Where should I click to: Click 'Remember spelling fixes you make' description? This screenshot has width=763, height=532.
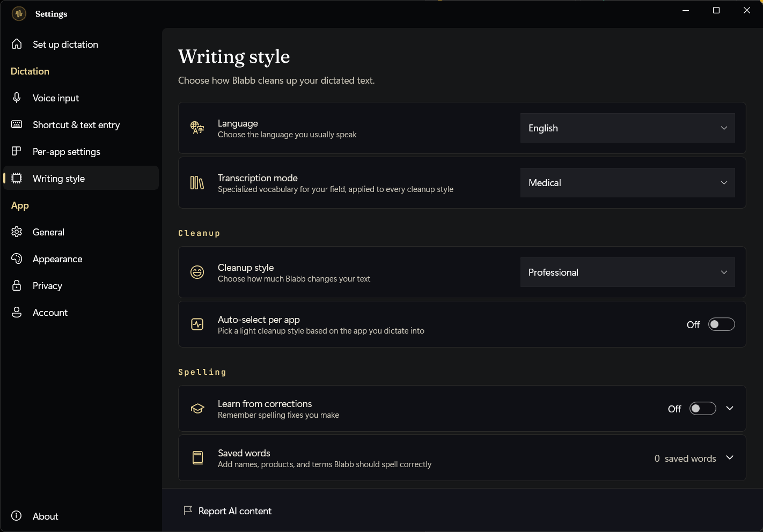pyautogui.click(x=278, y=415)
